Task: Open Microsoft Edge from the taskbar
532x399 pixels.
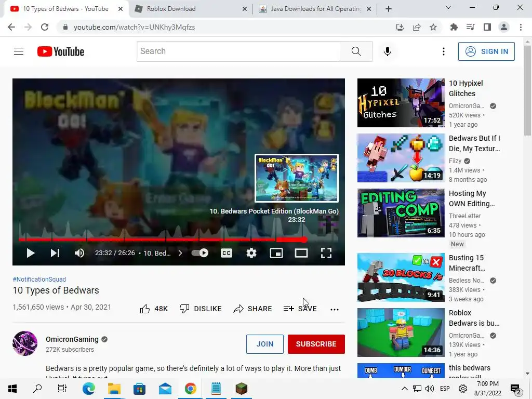Action: (x=89, y=389)
